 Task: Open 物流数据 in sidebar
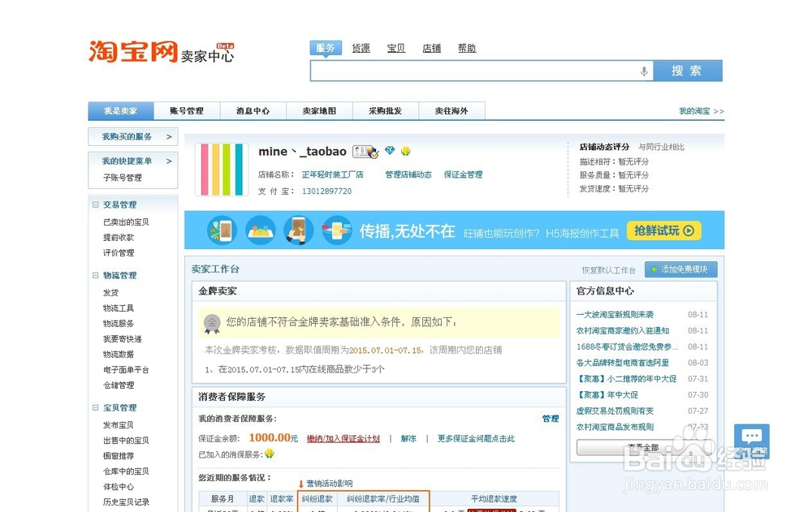coord(119,355)
